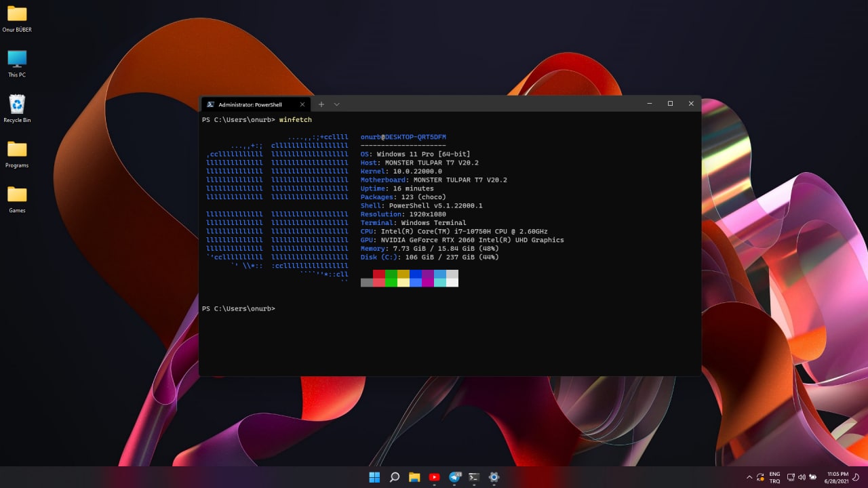
Task: Maximize the Windows Terminal window
Action: (670, 104)
